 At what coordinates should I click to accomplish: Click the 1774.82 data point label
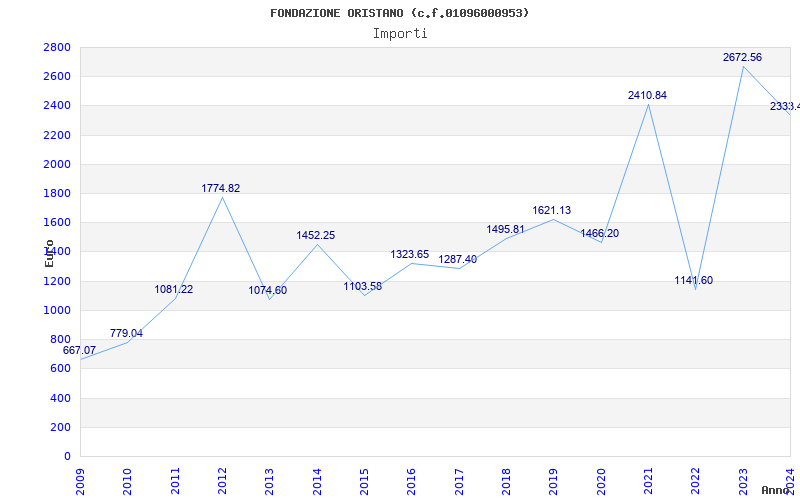[x=220, y=188]
